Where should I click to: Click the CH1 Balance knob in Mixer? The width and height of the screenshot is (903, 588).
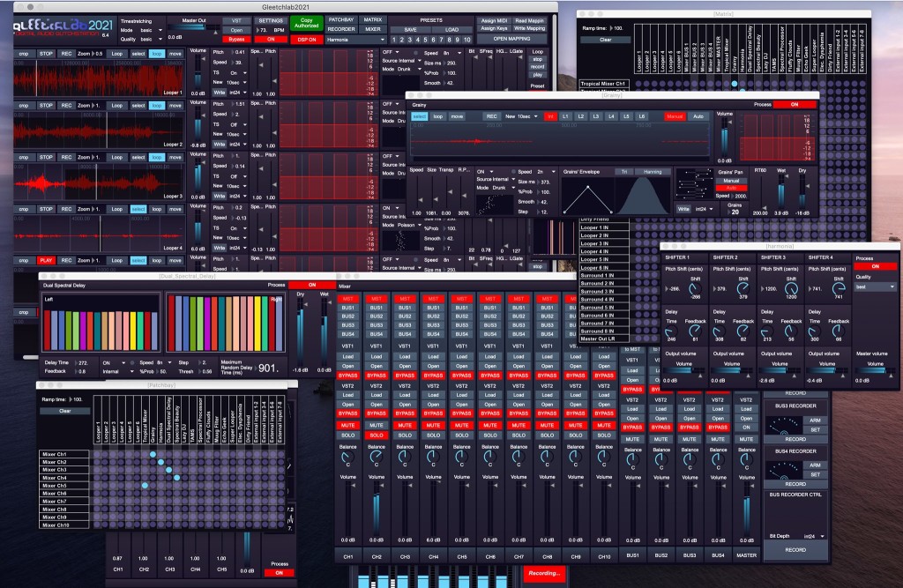pyautogui.click(x=347, y=457)
